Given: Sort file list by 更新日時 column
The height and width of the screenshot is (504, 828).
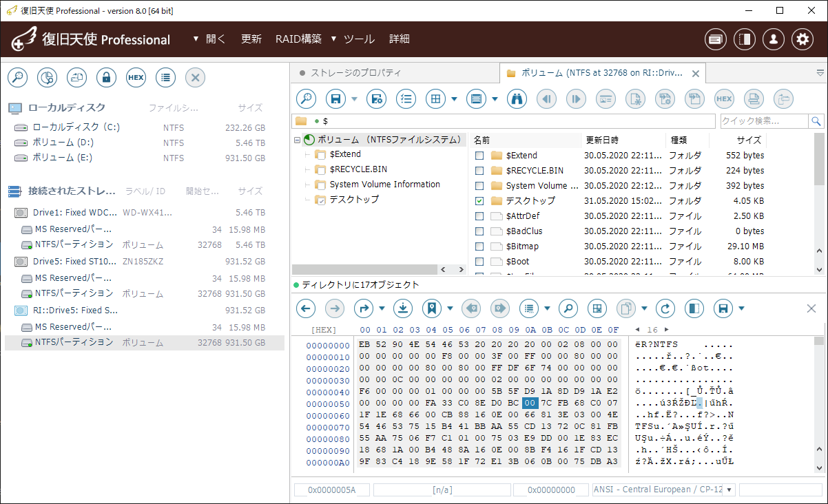Looking at the screenshot, I should click(x=623, y=140).
